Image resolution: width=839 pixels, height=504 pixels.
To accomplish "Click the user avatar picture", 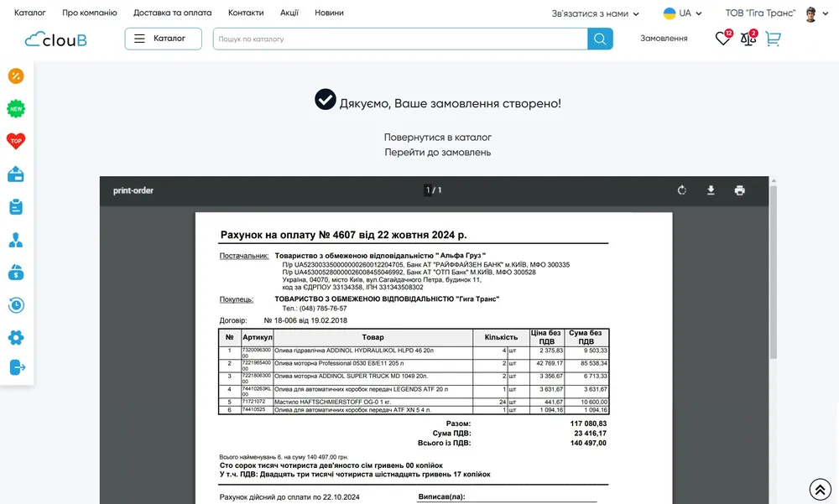I will pos(810,14).
